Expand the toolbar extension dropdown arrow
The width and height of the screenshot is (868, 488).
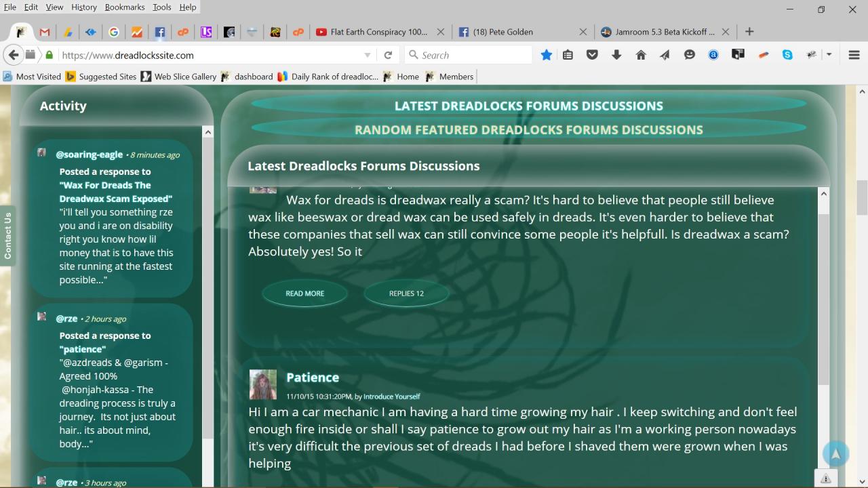[x=829, y=55]
